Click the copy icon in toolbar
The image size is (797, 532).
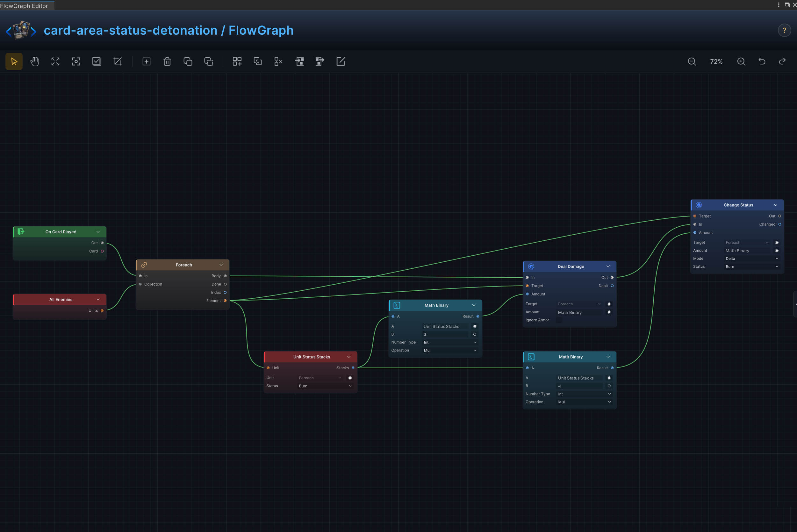(x=188, y=61)
